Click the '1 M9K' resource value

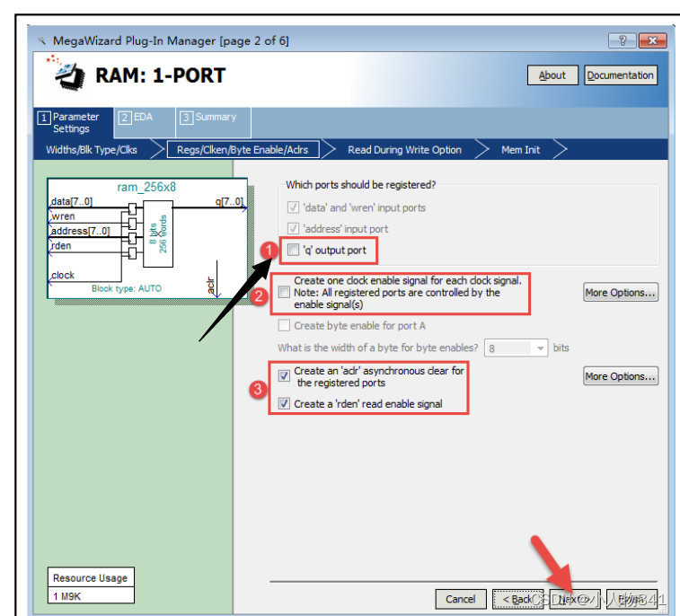coord(66,596)
